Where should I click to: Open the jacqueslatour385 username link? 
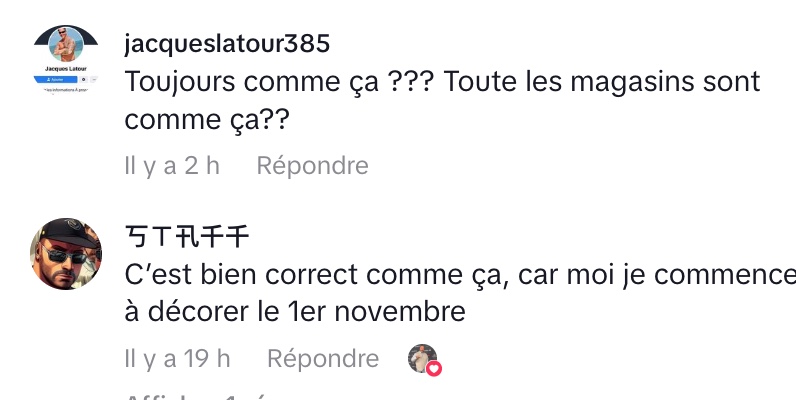point(227,44)
